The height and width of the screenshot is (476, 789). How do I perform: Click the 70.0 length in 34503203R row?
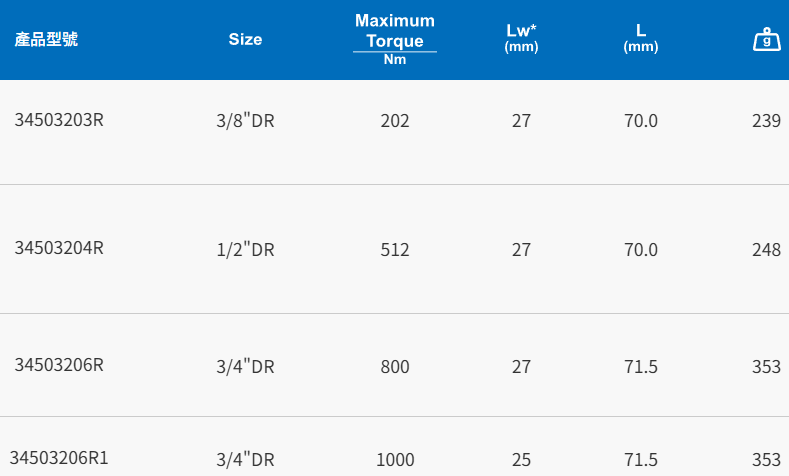[x=641, y=122]
